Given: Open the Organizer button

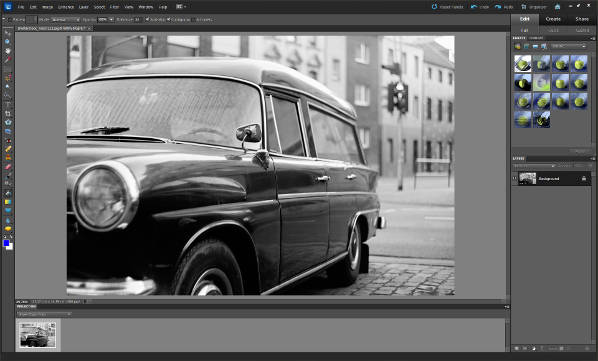Looking at the screenshot, I should pyautogui.click(x=534, y=7).
